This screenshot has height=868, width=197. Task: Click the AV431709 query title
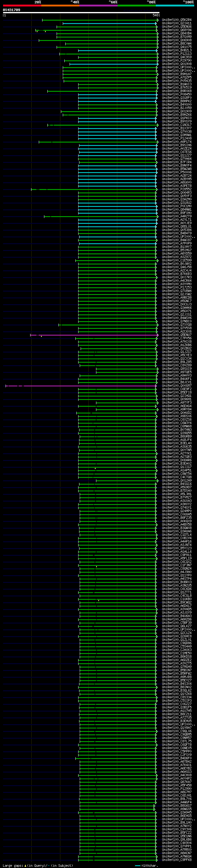tap(11, 10)
